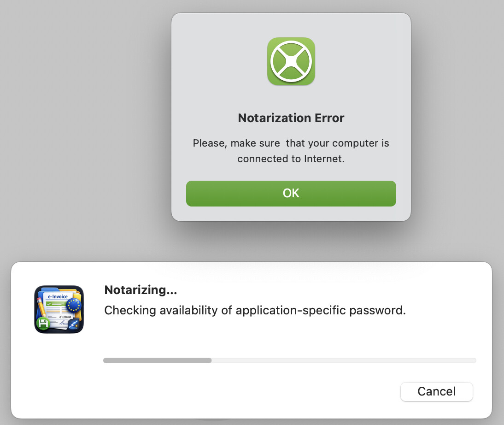Click the filled portion of the progress bar
Viewport: 504px width, 425px height.
click(157, 360)
